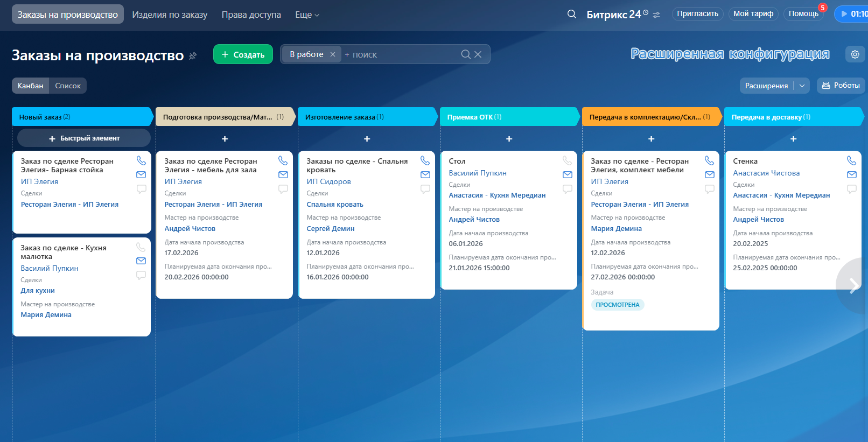The width and height of the screenshot is (868, 442).
Task: Open the global search magnifier in the top bar
Action: click(572, 14)
